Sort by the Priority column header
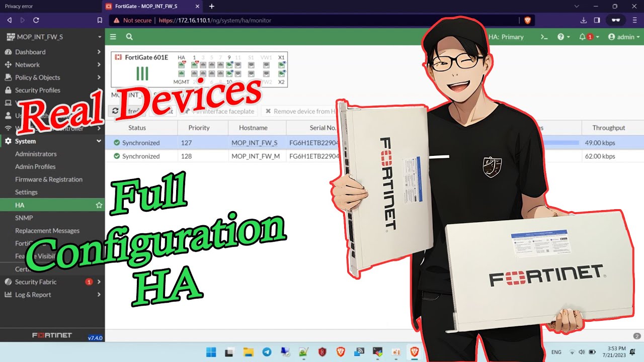This screenshot has width=644, height=362. click(199, 128)
